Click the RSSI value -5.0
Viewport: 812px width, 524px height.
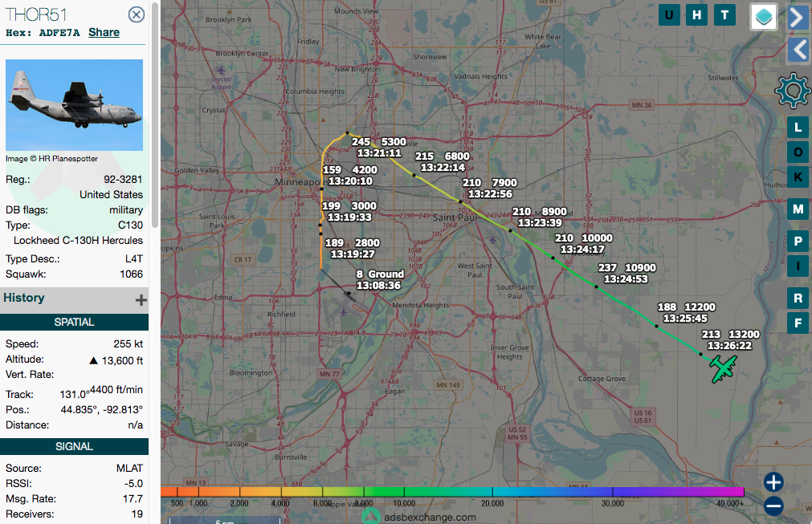(x=133, y=484)
